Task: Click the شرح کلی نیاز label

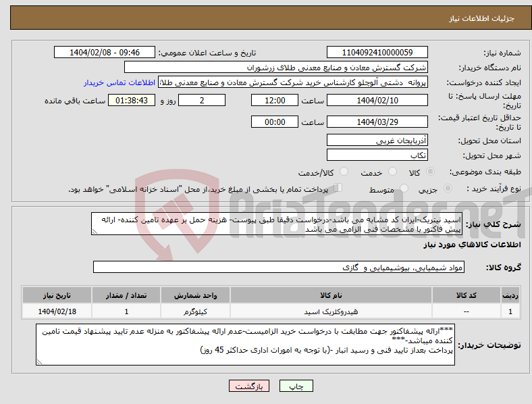Action: pos(494,224)
